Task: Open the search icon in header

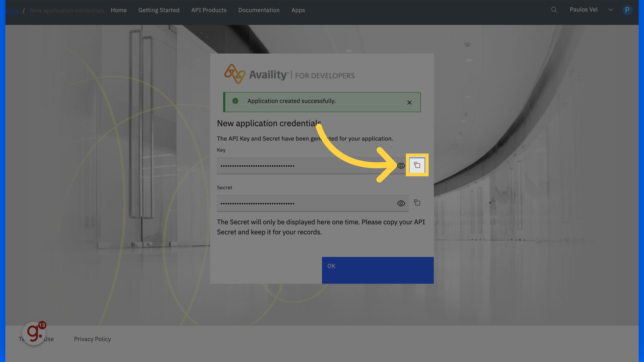Action: coord(554,10)
